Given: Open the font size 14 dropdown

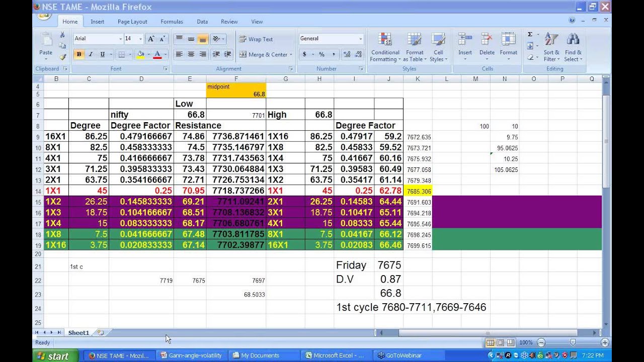Looking at the screenshot, I should 141,39.
